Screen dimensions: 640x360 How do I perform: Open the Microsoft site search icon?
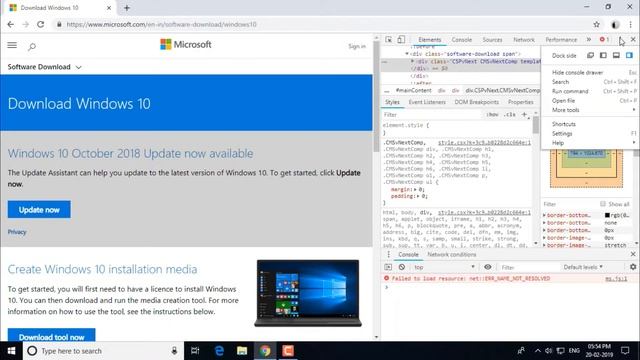tap(32, 47)
